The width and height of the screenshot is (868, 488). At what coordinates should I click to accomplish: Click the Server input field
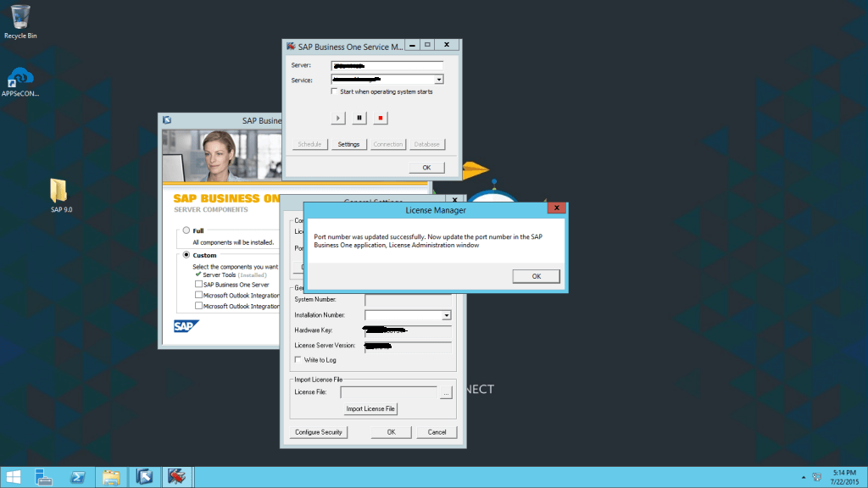pos(387,65)
